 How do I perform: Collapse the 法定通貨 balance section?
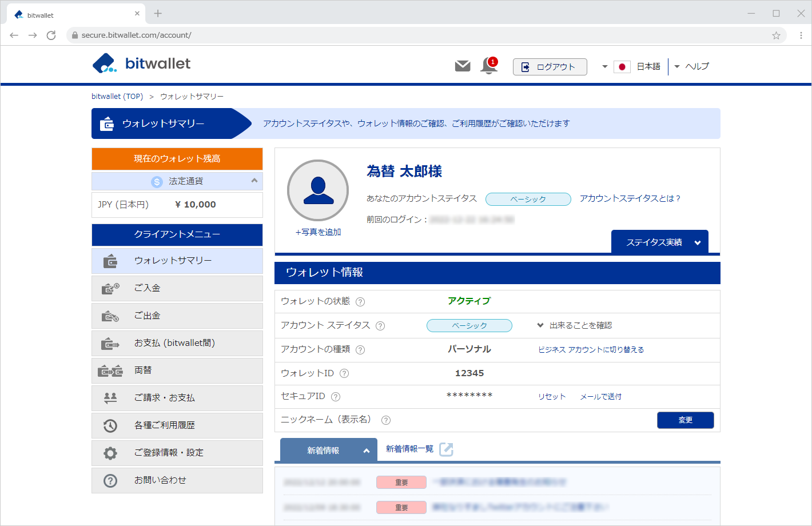point(254,181)
